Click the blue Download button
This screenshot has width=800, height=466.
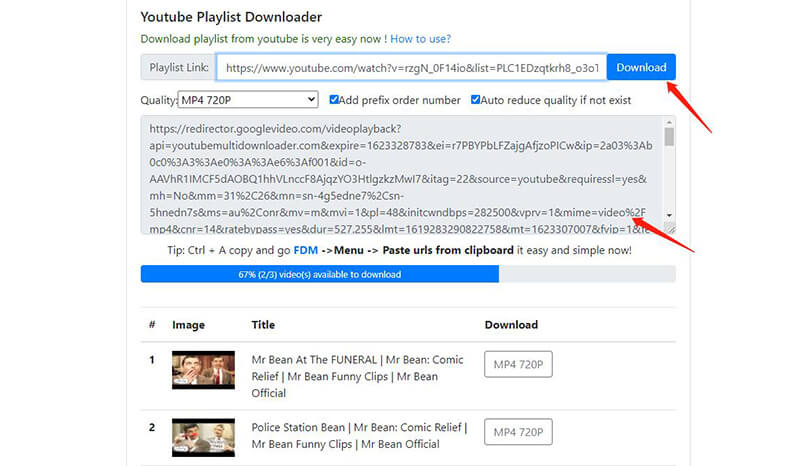pos(641,67)
